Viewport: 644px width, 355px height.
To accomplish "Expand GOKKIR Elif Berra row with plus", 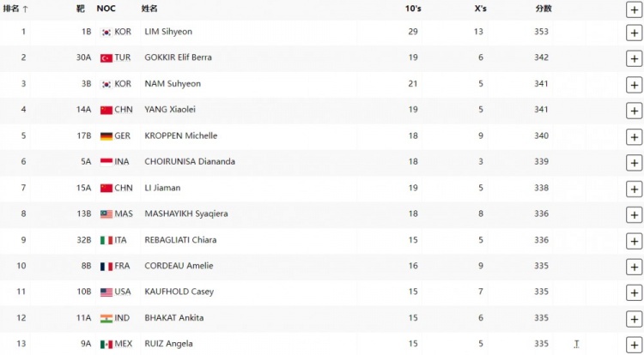I will tap(635, 58).
